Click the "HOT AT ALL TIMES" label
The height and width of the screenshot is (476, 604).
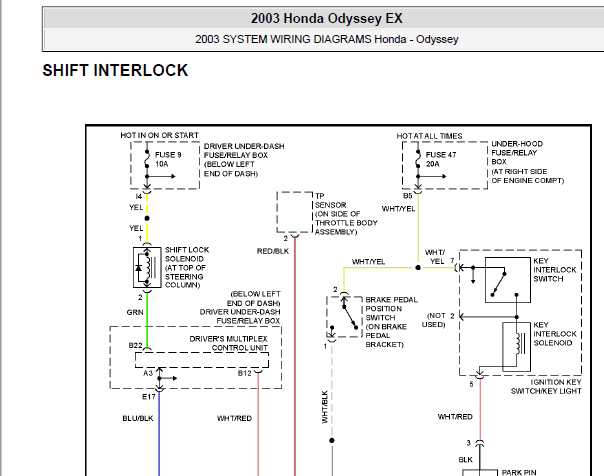click(430, 136)
